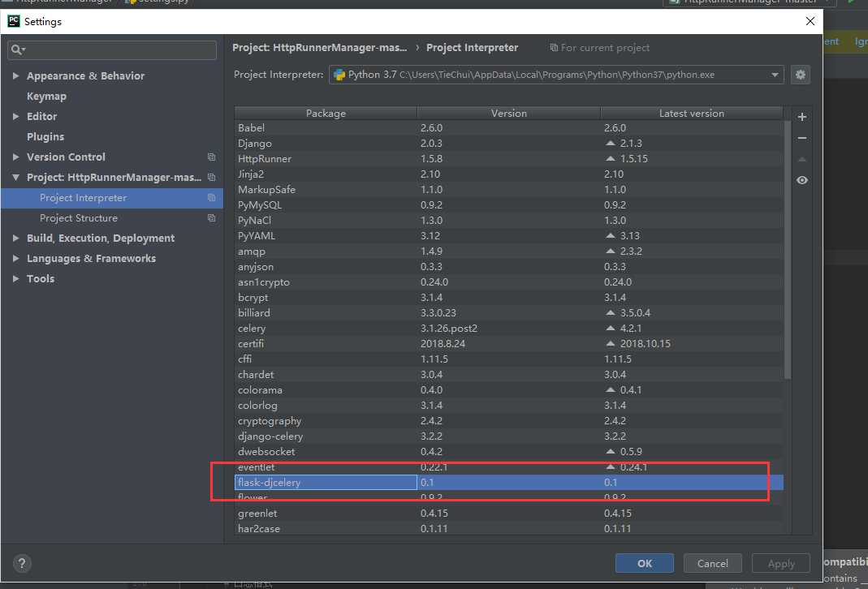This screenshot has width=868, height=589.
Task: Click project-level icon beside Project Structure
Action: pyautogui.click(x=211, y=218)
